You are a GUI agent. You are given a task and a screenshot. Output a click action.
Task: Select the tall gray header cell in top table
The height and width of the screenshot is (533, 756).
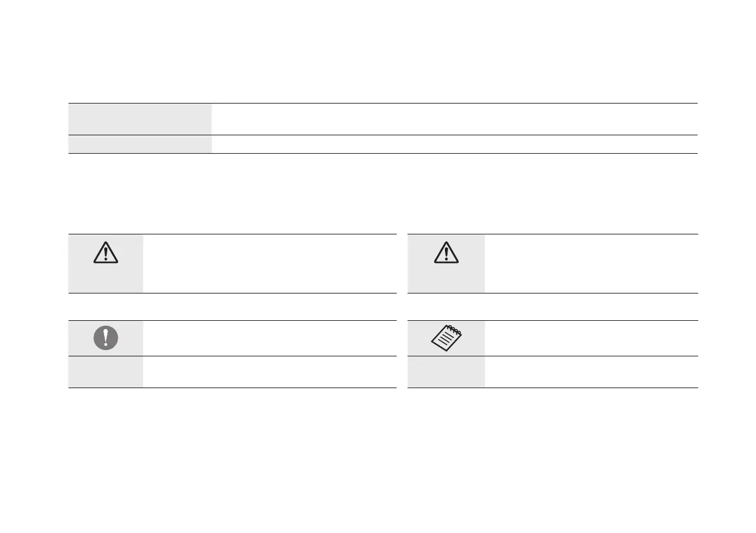(140, 119)
